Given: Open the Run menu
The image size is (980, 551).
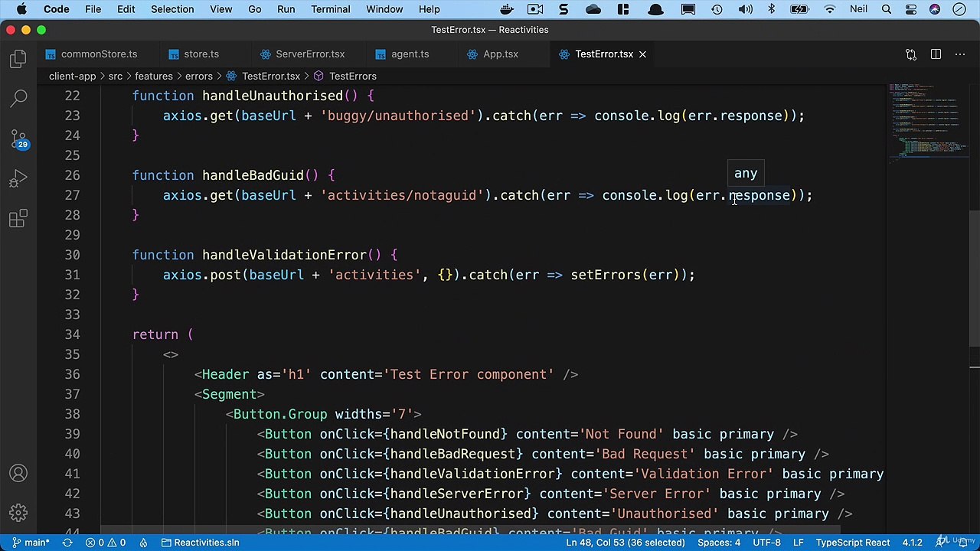Looking at the screenshot, I should click(x=286, y=9).
